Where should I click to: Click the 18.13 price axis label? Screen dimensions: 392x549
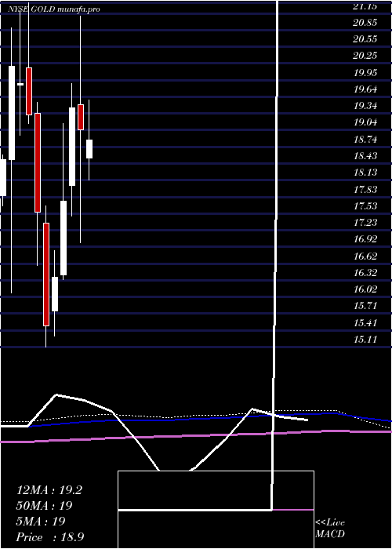[x=365, y=173]
